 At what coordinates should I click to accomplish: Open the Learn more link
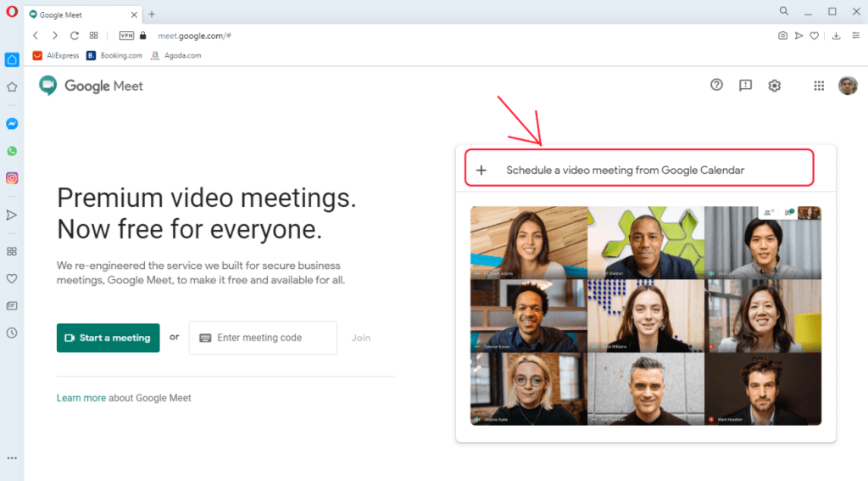point(81,398)
